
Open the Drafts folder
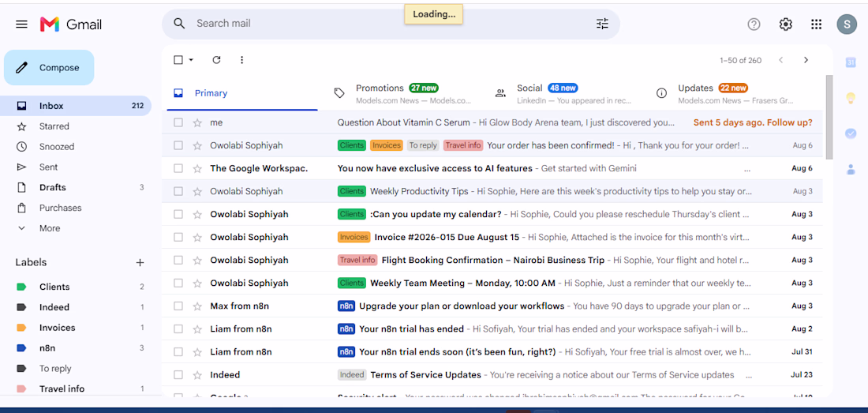click(x=75, y=188)
